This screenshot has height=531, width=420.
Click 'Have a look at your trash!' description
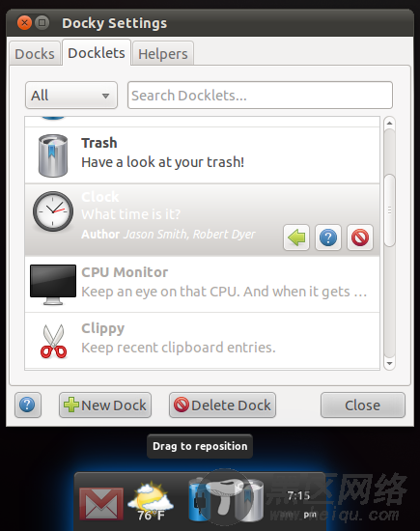pyautogui.click(x=162, y=162)
